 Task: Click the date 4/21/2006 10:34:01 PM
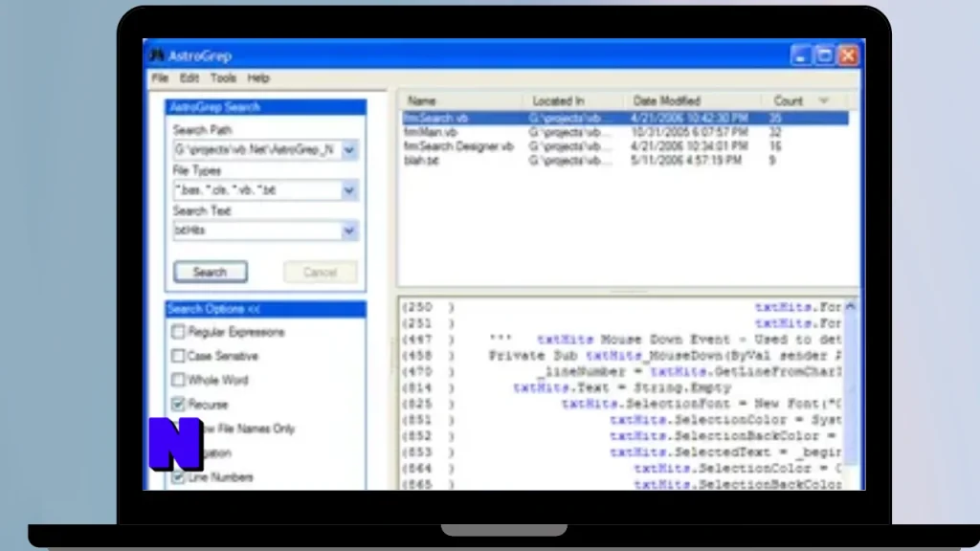click(689, 146)
